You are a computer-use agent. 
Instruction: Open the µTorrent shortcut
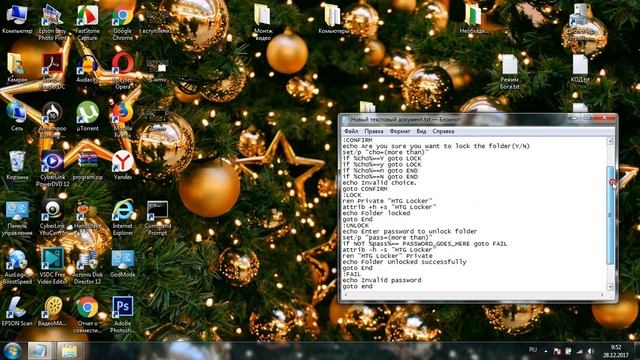click(x=87, y=116)
